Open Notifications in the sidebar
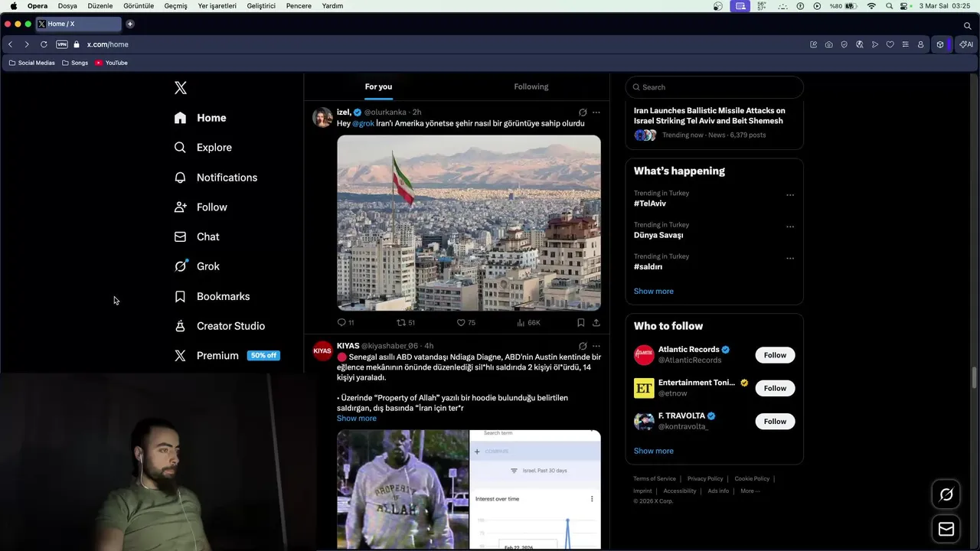 tap(216, 178)
